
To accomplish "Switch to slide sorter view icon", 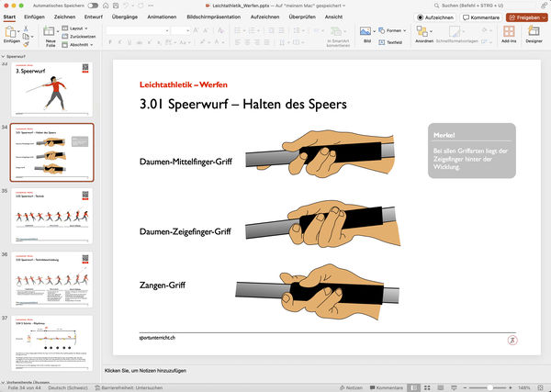I will click(427, 387).
